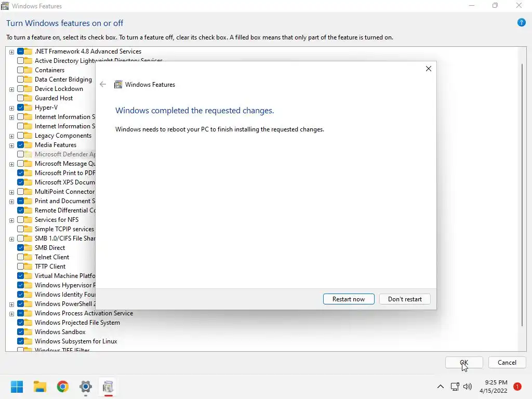The width and height of the screenshot is (532, 399).
Task: Select the SMB Direct label
Action: point(49,248)
